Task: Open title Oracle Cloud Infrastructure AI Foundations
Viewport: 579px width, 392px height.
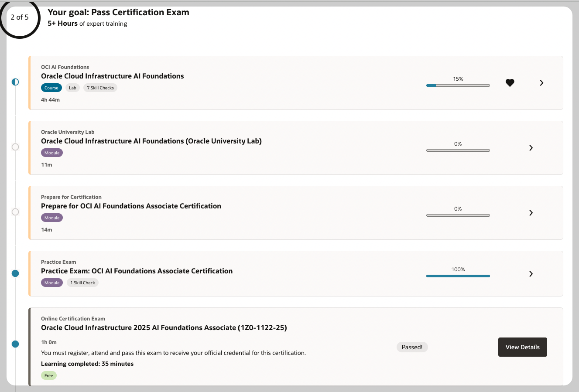Action: click(x=113, y=76)
